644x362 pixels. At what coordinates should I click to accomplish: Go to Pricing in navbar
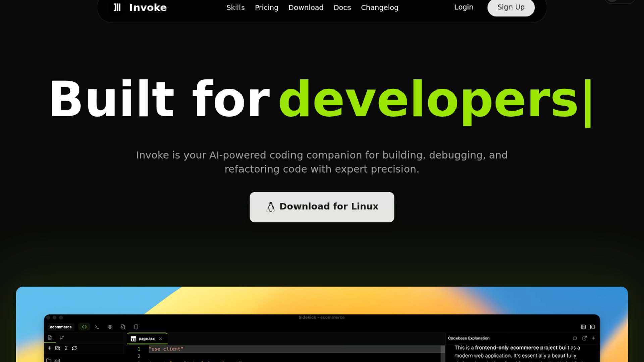point(266,7)
